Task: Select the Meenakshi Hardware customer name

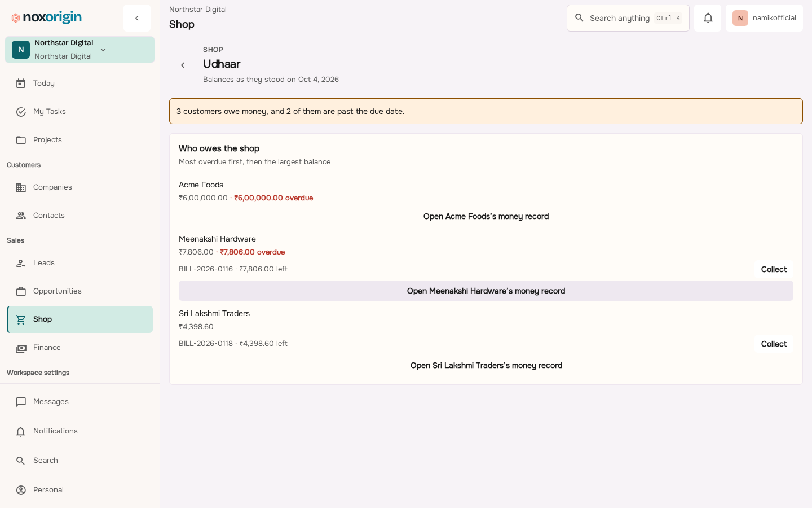Action: coord(218,239)
